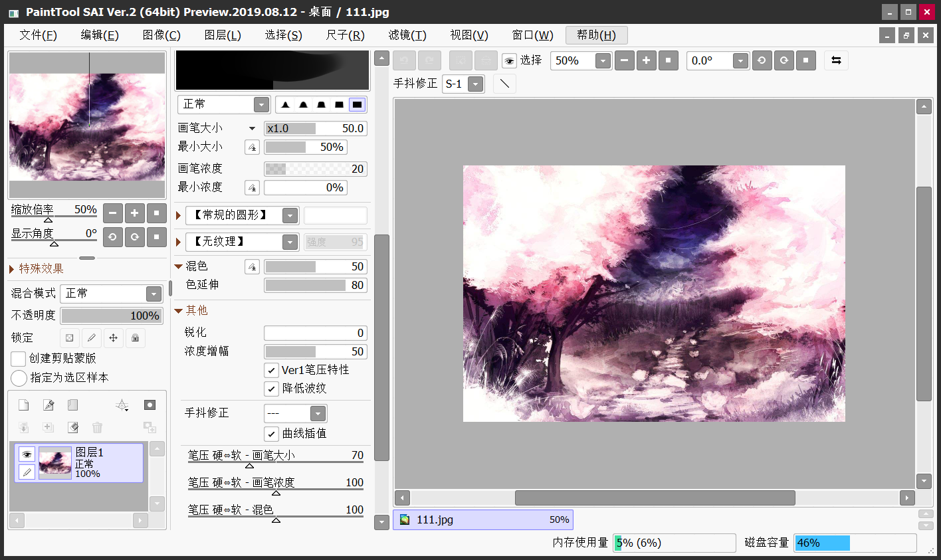Toggle pressure control for 最小浓度
The image size is (941, 560).
click(x=252, y=188)
